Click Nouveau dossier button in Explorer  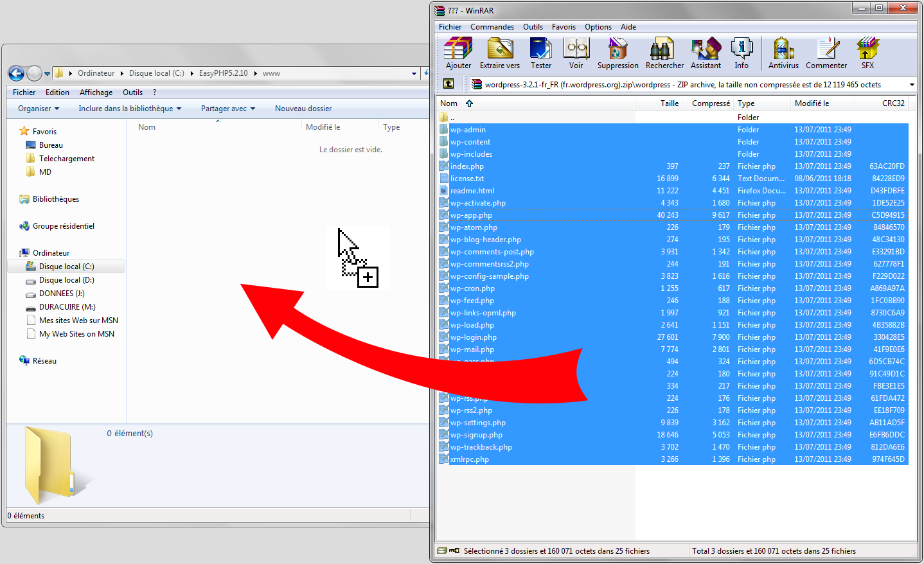(x=303, y=109)
